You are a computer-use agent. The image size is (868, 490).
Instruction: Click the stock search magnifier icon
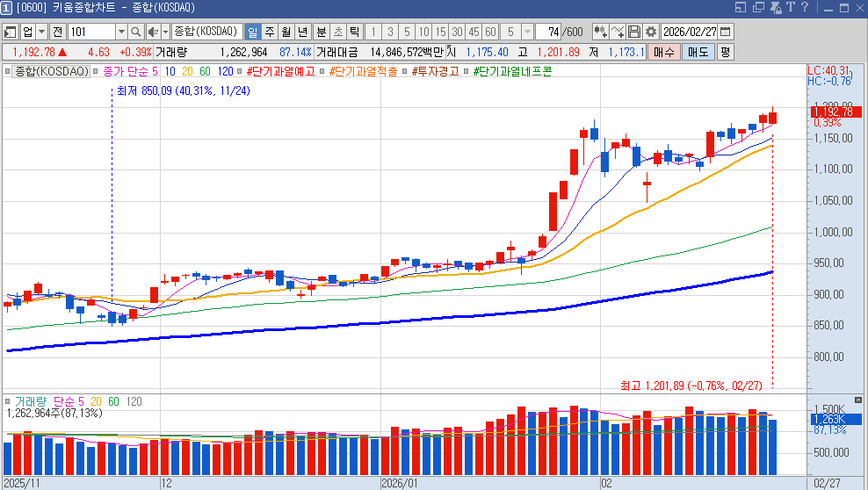pos(136,32)
